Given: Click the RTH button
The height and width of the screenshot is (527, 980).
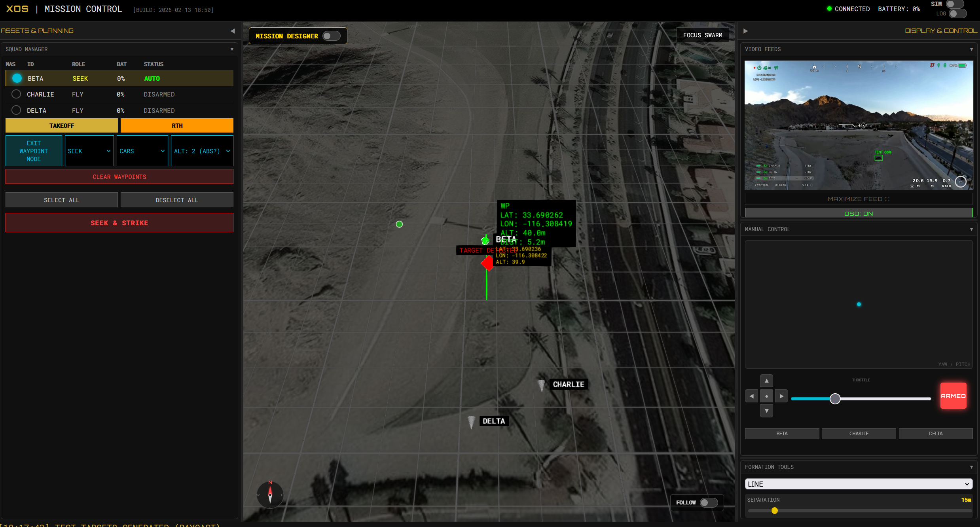Looking at the screenshot, I should pos(177,126).
